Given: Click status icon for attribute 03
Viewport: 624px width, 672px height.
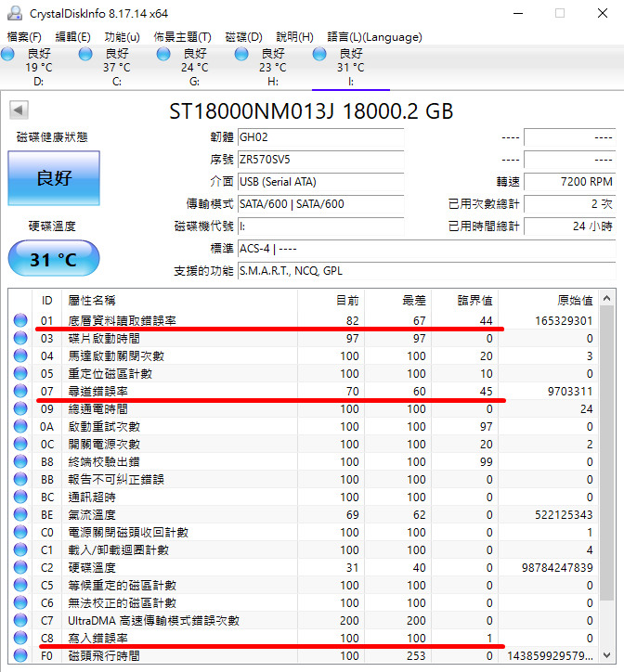Looking at the screenshot, I should [20, 338].
